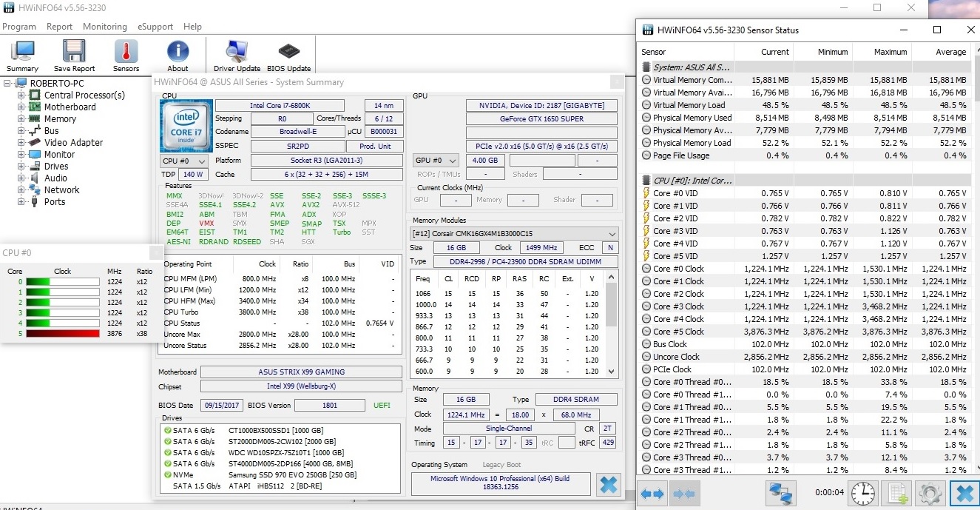Image resolution: width=980 pixels, height=510 pixels.
Task: Click the Current column header
Action: click(x=764, y=52)
